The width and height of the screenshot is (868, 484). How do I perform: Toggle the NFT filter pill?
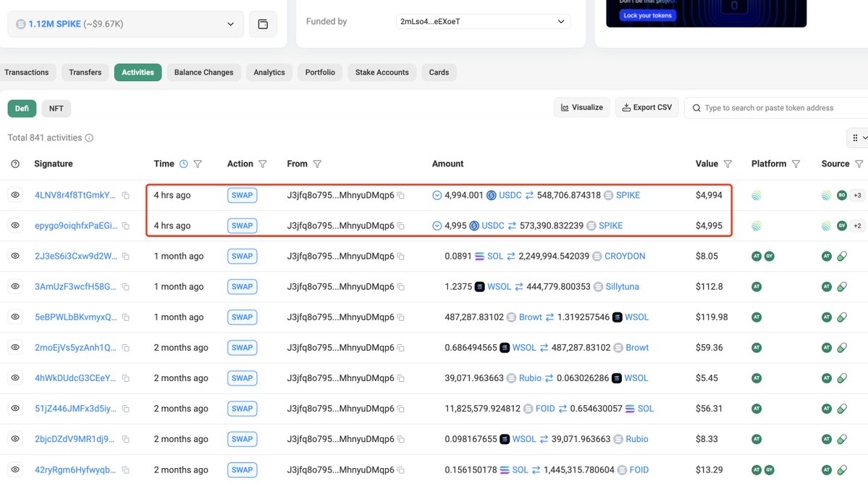(56, 107)
